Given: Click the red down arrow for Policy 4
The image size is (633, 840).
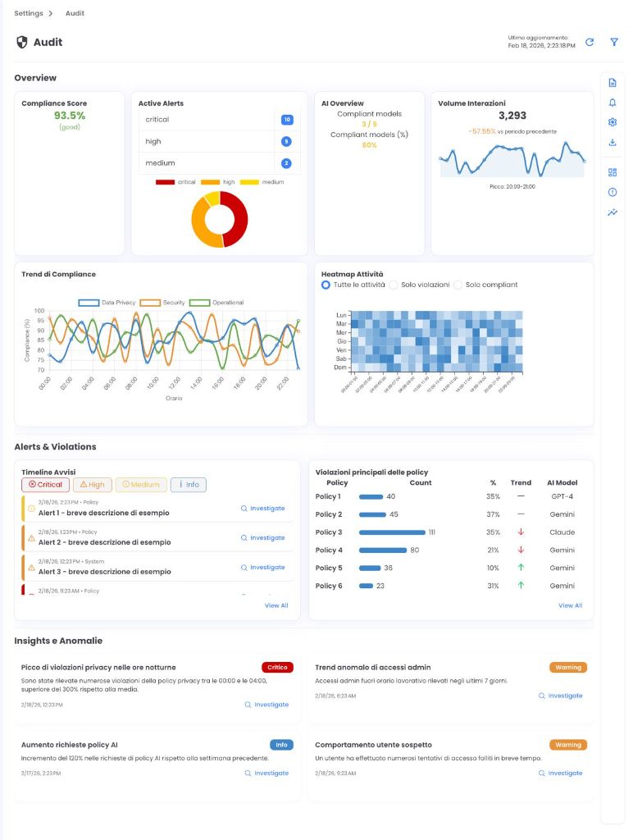Looking at the screenshot, I should click(x=521, y=550).
